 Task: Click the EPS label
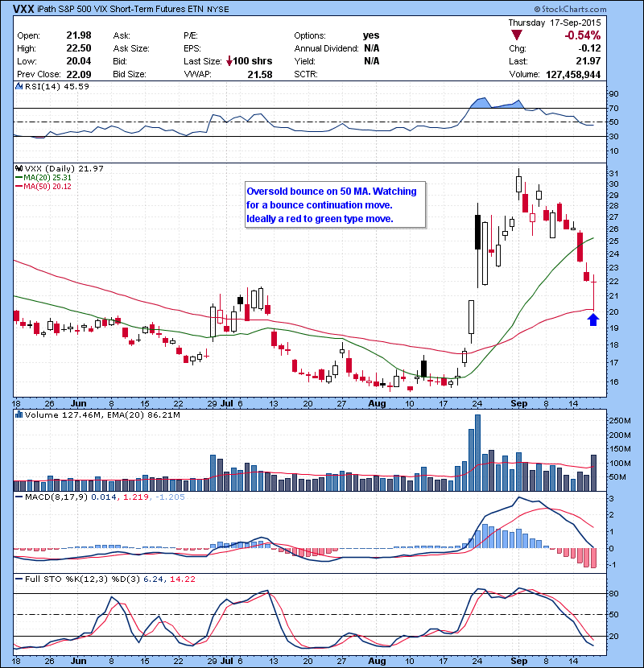192,48
